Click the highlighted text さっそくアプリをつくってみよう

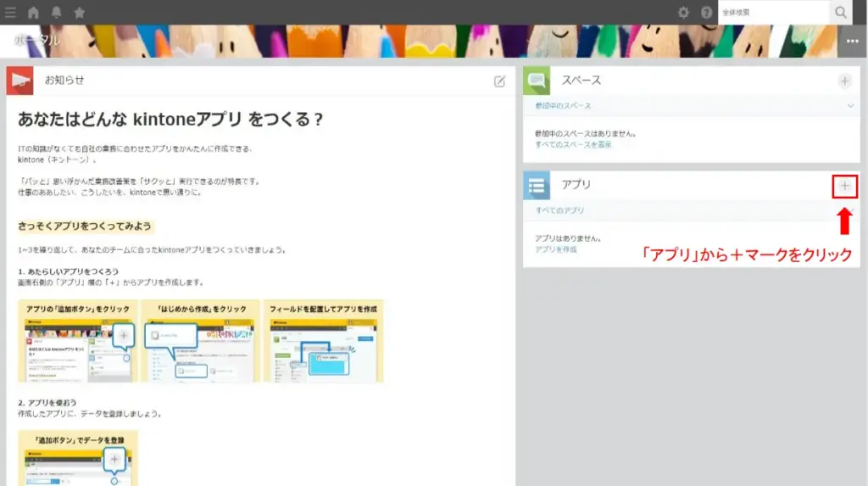tap(85, 226)
